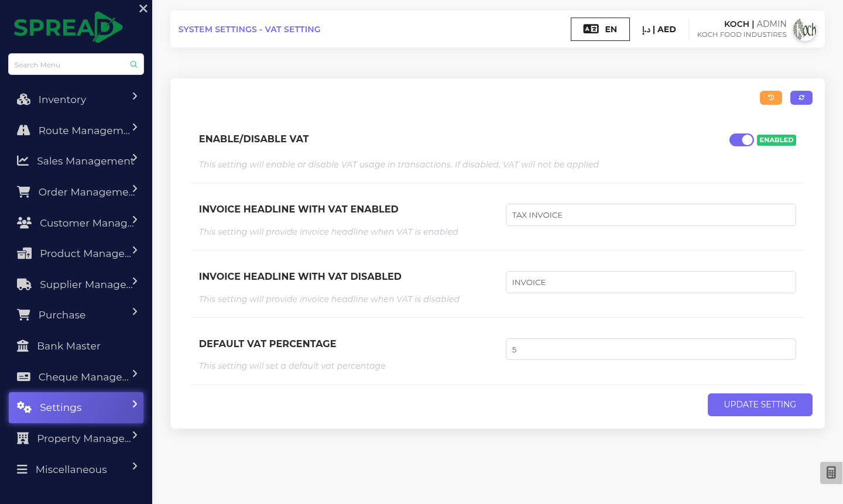Expand the Settings submenu chevron
This screenshot has width=843, height=504.
[x=135, y=404]
